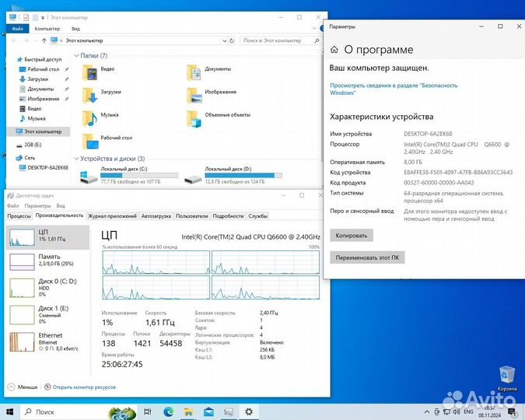Open the Windows Start menu

click(10, 411)
